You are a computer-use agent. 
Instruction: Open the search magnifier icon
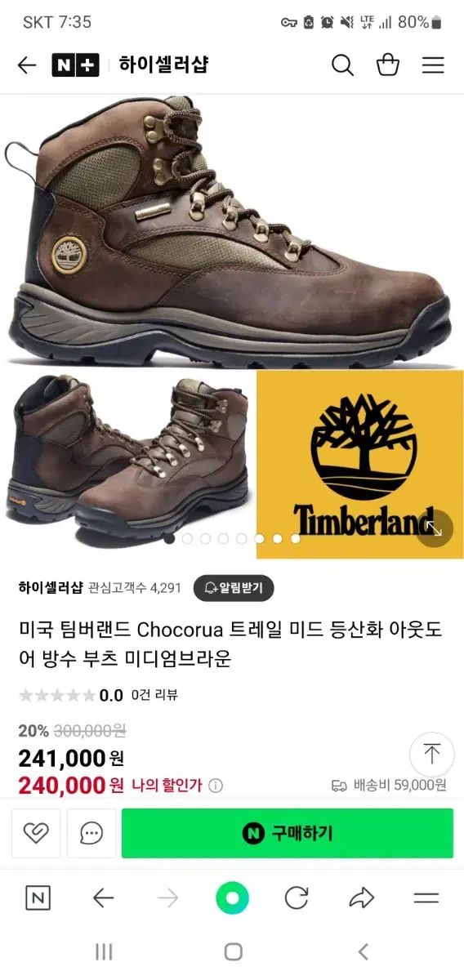coord(342,65)
